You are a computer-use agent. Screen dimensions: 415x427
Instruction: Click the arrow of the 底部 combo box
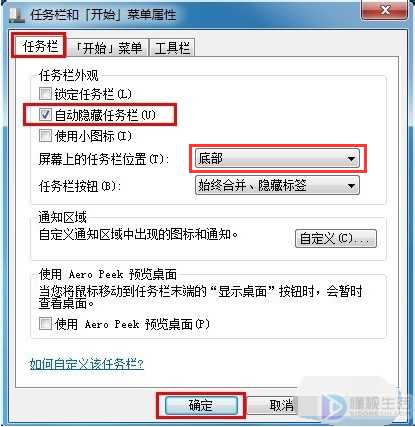pyautogui.click(x=351, y=159)
